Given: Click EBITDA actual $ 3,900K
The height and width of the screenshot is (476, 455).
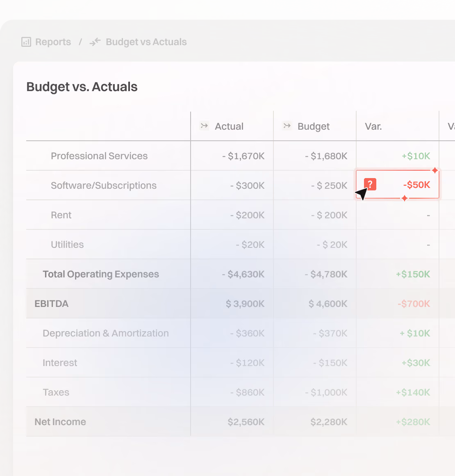Looking at the screenshot, I should coord(245,304).
